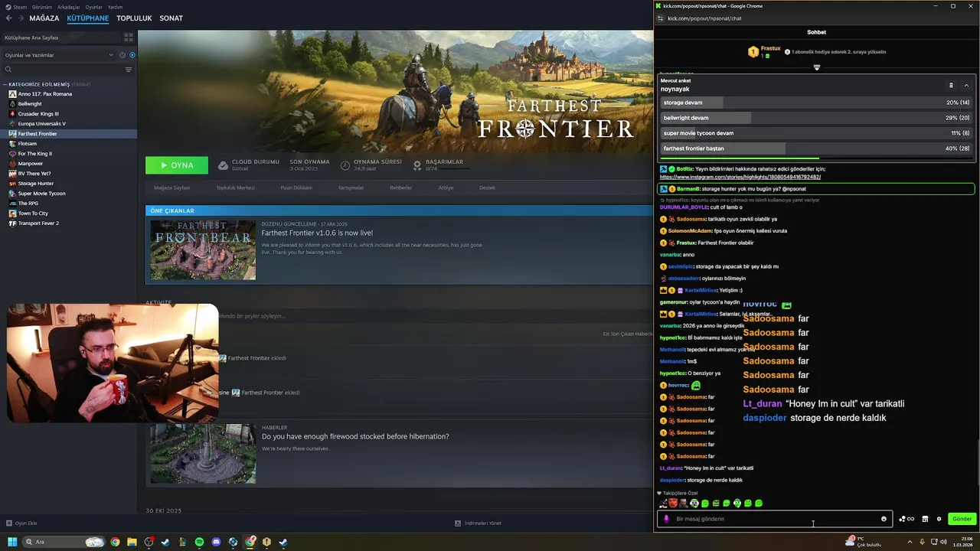Click the volume icon in system tray

point(943,542)
